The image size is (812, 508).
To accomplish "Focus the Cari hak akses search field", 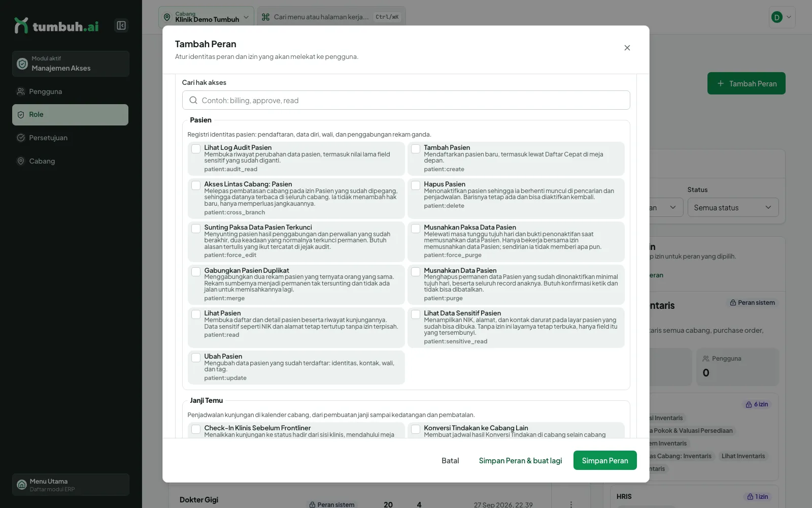I will click(x=406, y=100).
